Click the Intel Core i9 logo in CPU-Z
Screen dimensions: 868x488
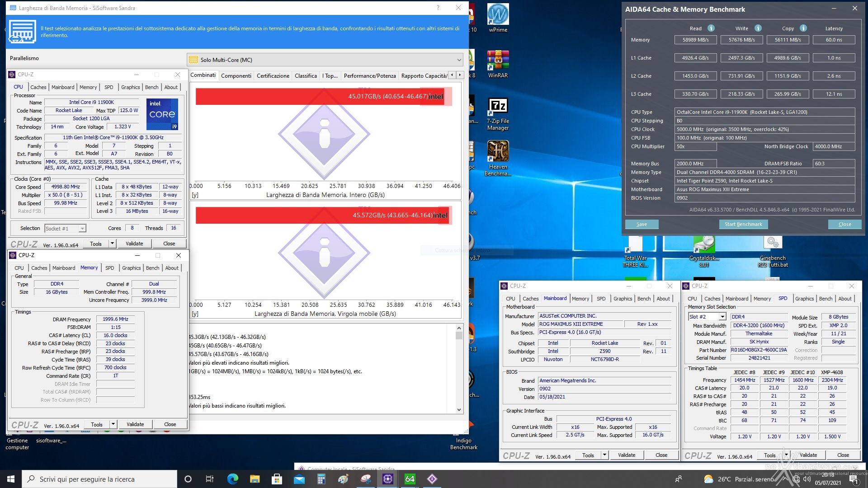pos(162,114)
